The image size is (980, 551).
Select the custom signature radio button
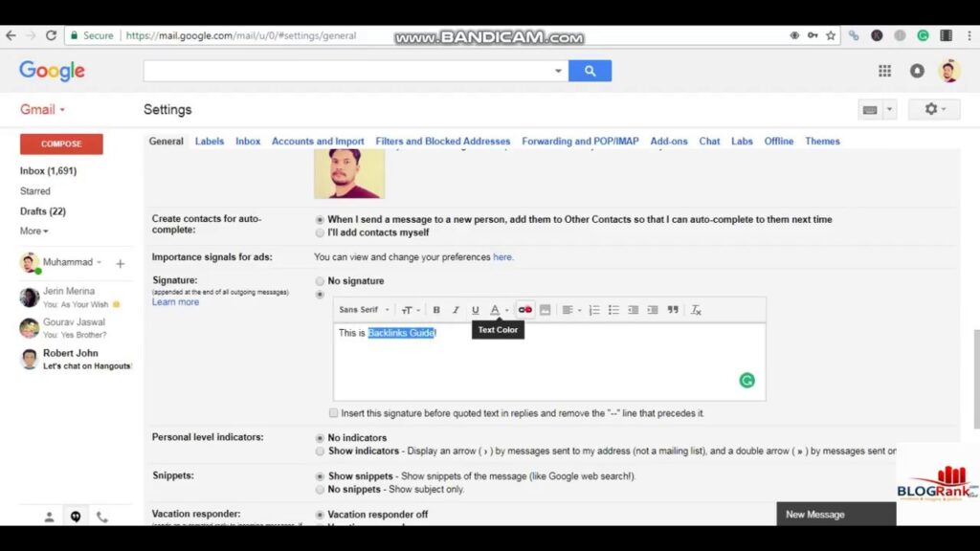point(320,295)
